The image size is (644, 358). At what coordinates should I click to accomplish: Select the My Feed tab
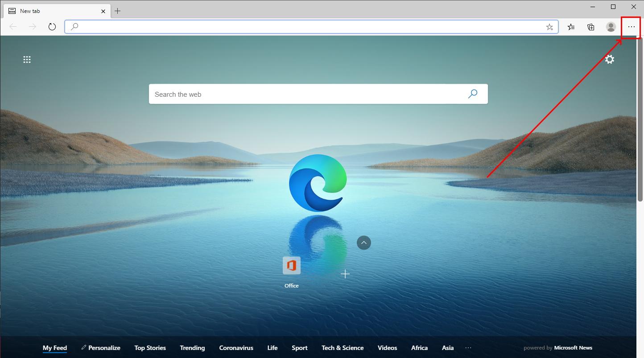[x=55, y=348]
